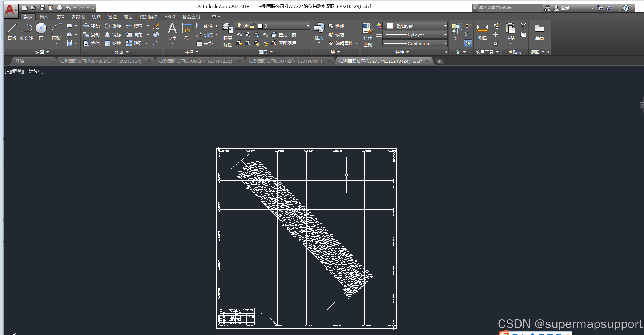Expand the 实用工具 panel
The width and height of the screenshot is (644, 335).
click(487, 52)
